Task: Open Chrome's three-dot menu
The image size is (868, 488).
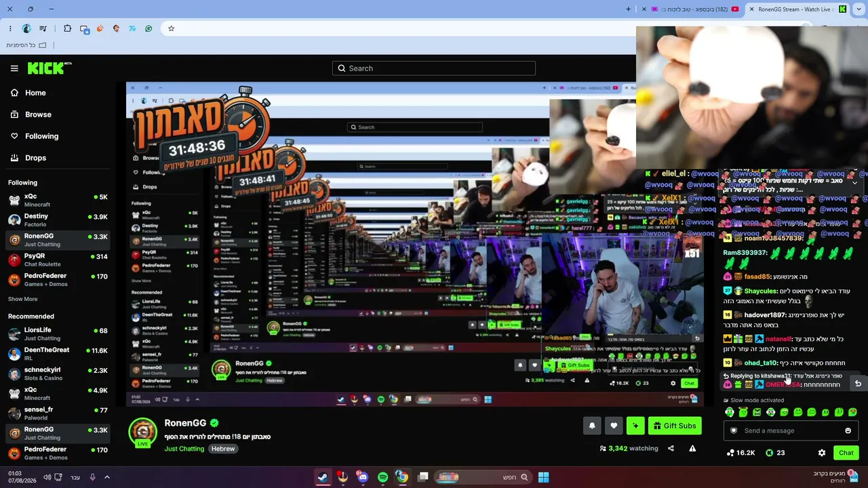Action: (x=10, y=28)
